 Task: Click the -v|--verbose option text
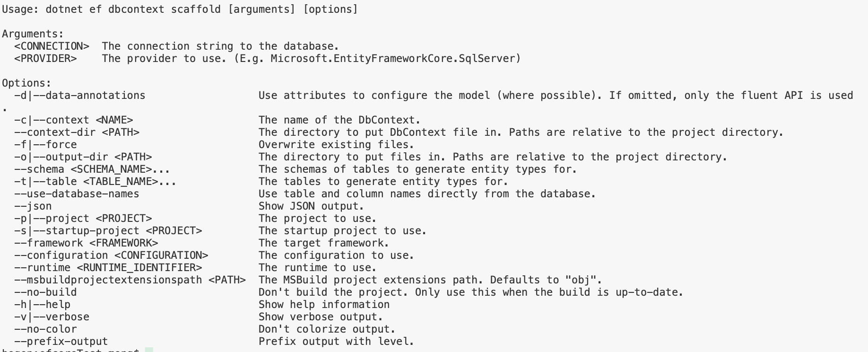click(x=52, y=317)
